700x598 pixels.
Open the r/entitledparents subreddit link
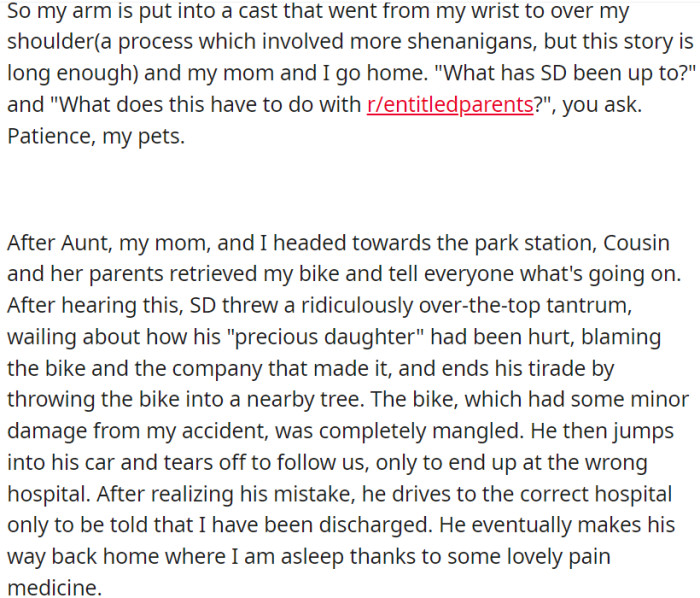(x=449, y=106)
